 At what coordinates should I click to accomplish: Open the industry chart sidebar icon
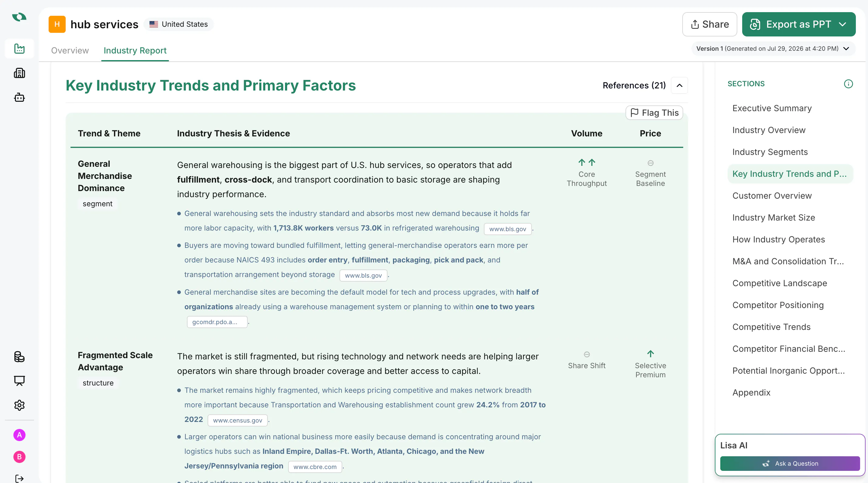pos(19,49)
